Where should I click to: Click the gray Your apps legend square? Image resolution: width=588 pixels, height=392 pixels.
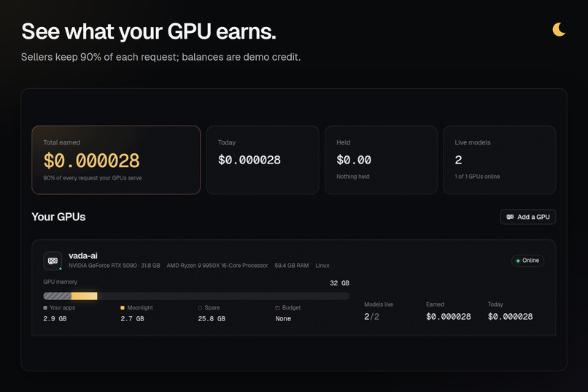[x=45, y=307]
